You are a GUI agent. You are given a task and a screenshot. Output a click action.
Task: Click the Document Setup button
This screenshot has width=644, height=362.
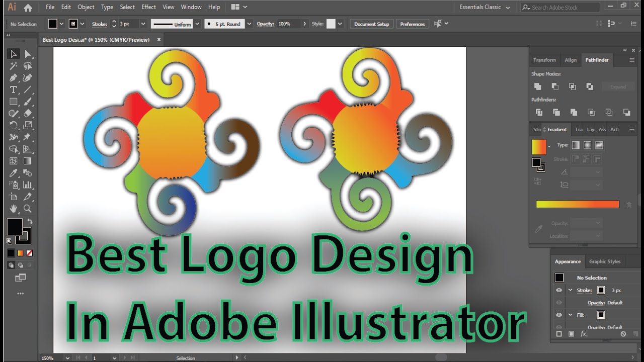tap(372, 24)
